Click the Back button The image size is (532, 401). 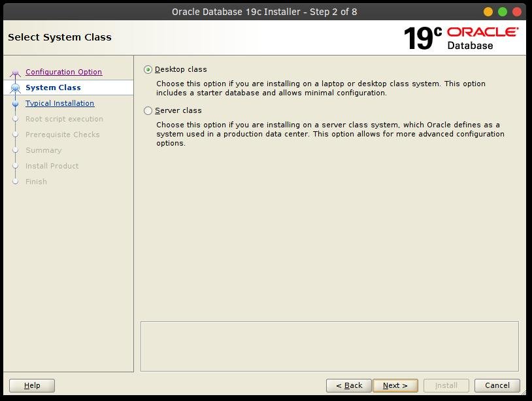349,385
